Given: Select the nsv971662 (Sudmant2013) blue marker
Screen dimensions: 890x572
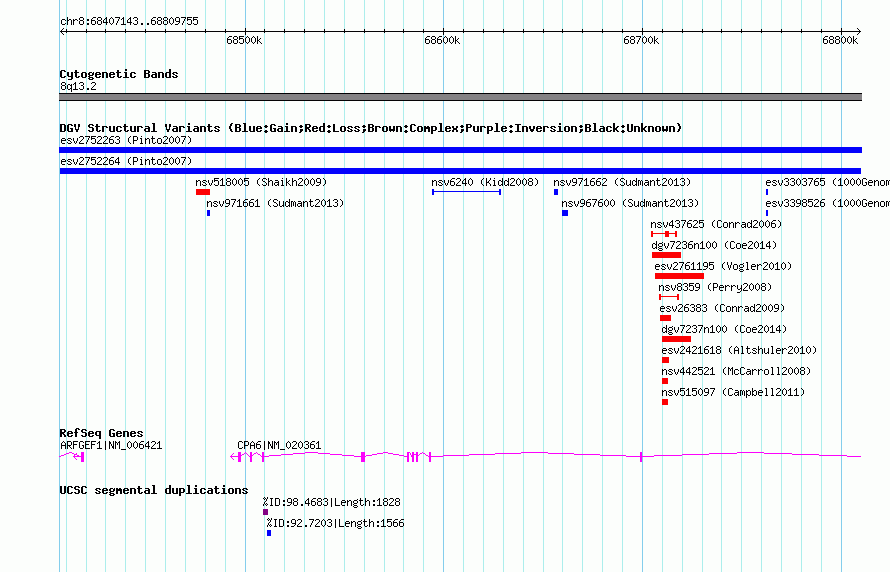Looking at the screenshot, I should tap(556, 192).
